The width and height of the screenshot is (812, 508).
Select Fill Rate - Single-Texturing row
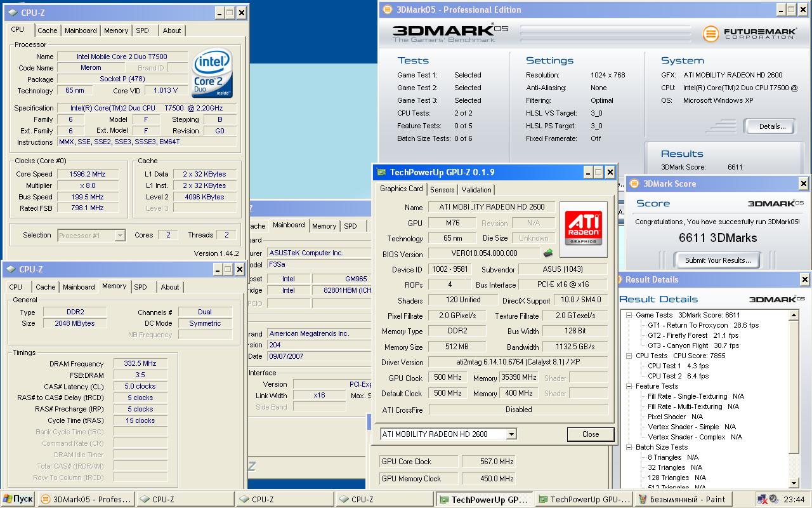(x=696, y=396)
